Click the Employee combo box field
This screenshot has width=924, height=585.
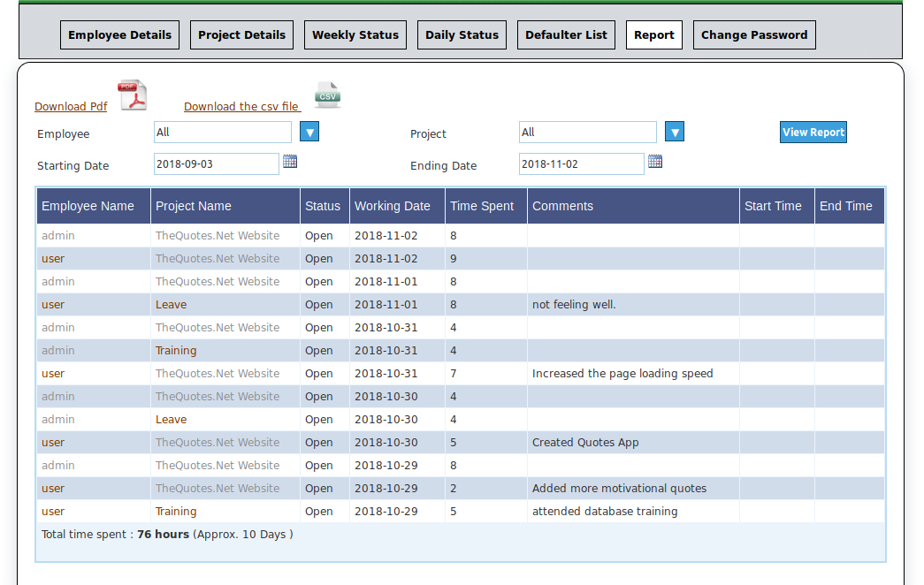pos(223,132)
